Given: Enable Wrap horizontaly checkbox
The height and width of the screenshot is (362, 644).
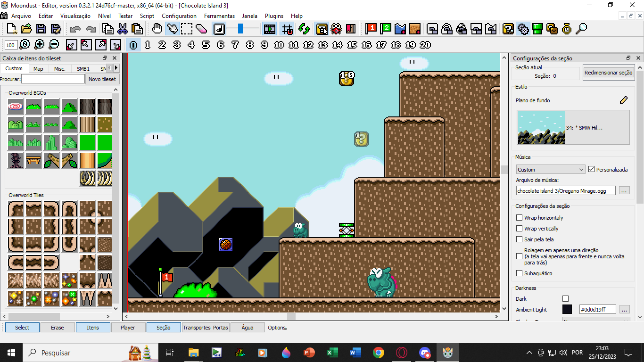Looking at the screenshot, I should click(520, 218).
